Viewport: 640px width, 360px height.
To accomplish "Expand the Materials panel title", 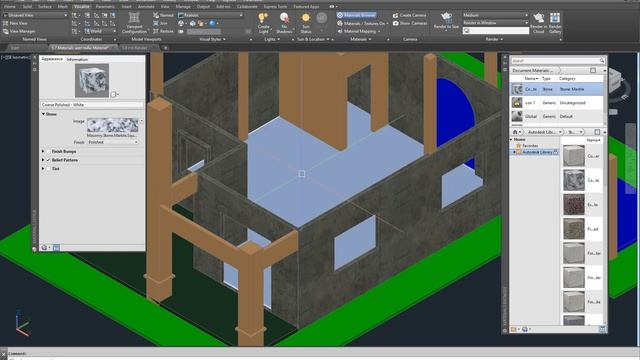I will pyautogui.click(x=361, y=39).
